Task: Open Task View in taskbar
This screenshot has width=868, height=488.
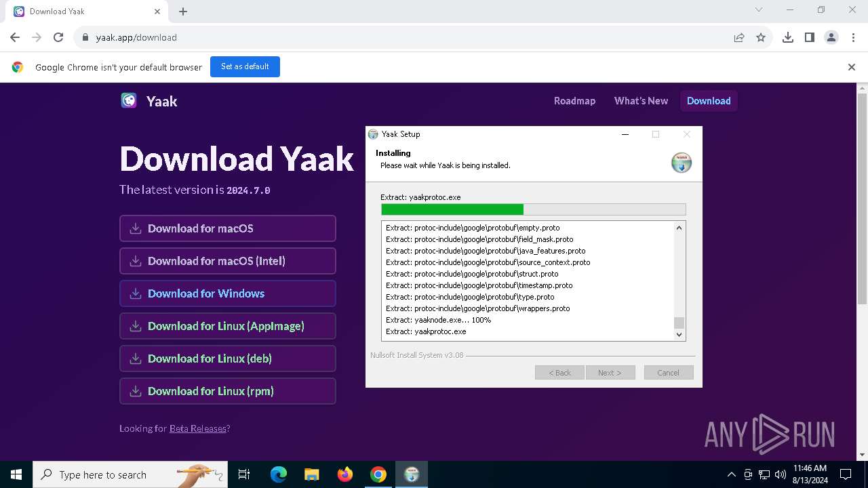Action: click(244, 474)
